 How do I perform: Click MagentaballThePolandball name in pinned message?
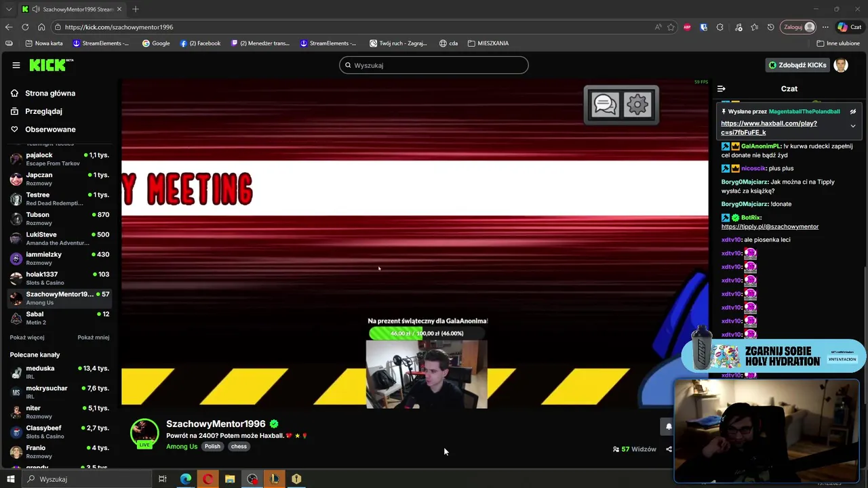[x=804, y=111]
